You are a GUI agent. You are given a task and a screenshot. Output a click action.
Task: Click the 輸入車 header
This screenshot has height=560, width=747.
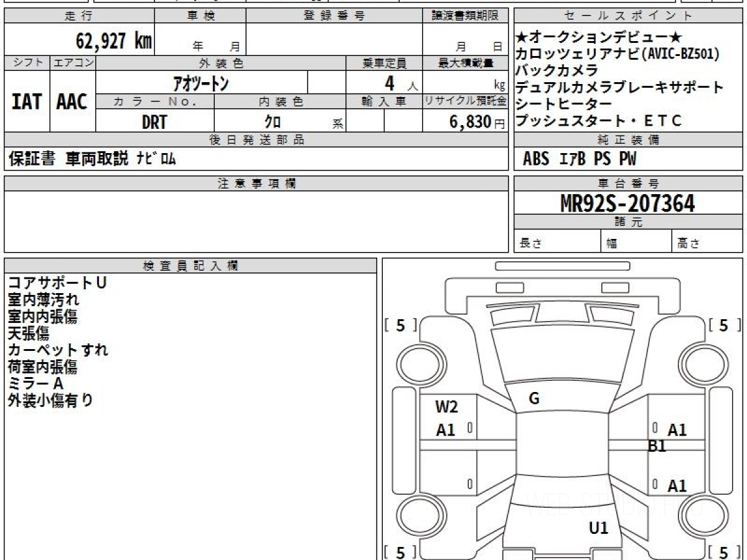click(384, 101)
